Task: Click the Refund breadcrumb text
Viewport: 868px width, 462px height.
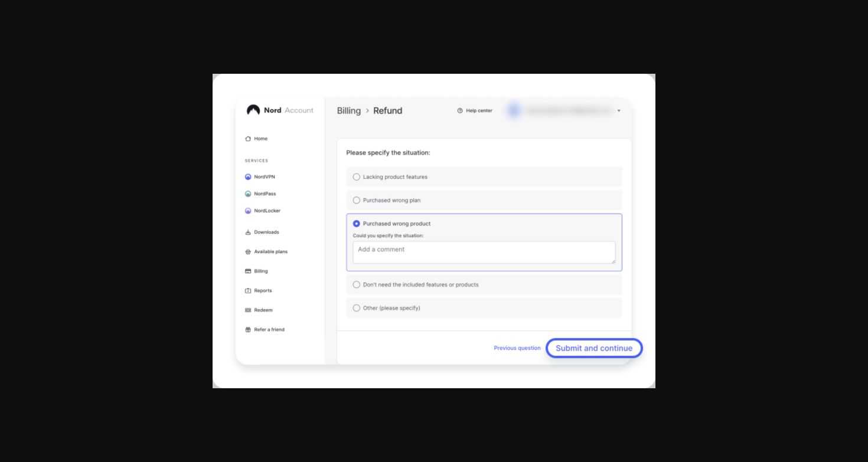Action: [x=388, y=111]
